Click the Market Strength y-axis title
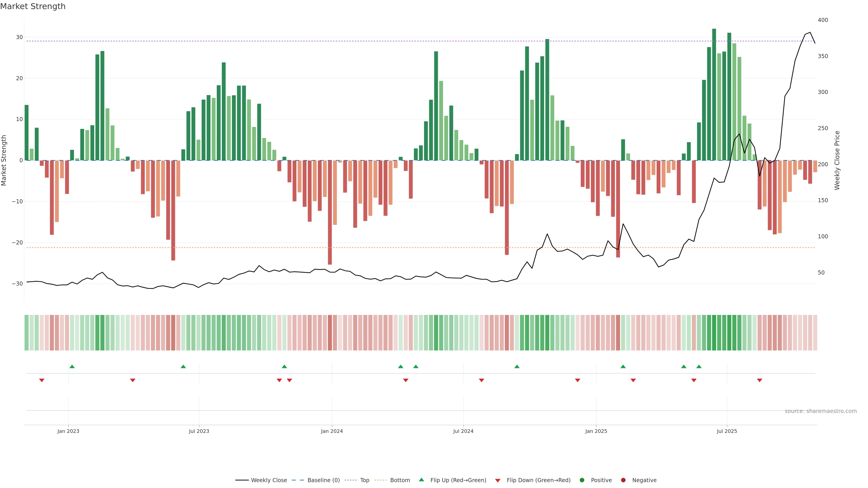 coord(4,160)
